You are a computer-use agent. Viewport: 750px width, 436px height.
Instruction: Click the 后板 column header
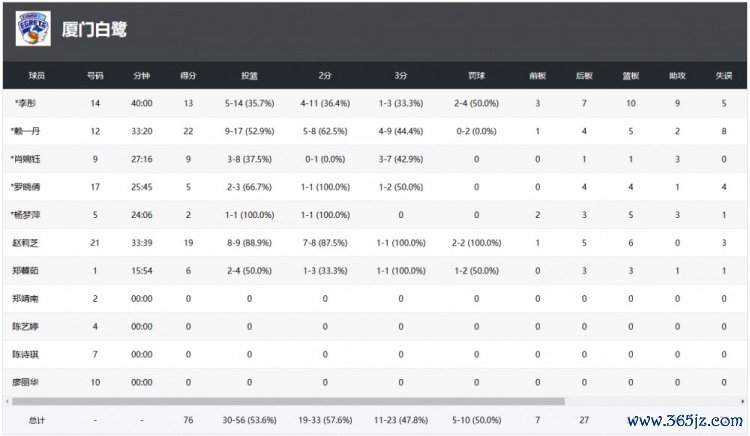click(x=584, y=75)
